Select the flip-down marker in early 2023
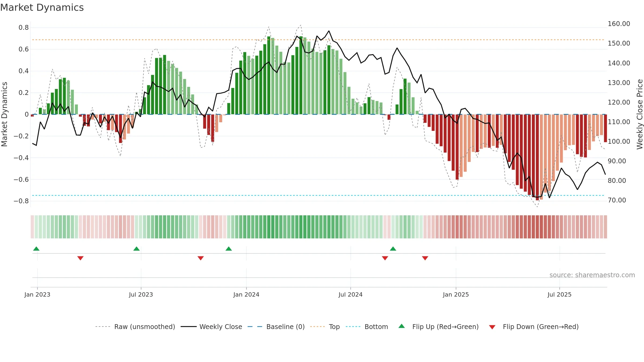Viewport: 644px width, 362px height. 80,258
